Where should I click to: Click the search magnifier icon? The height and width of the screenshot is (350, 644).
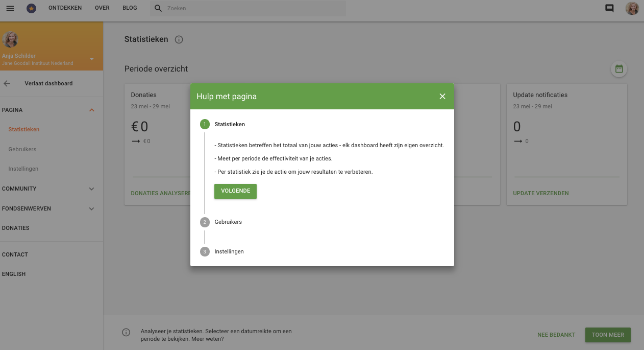point(158,8)
